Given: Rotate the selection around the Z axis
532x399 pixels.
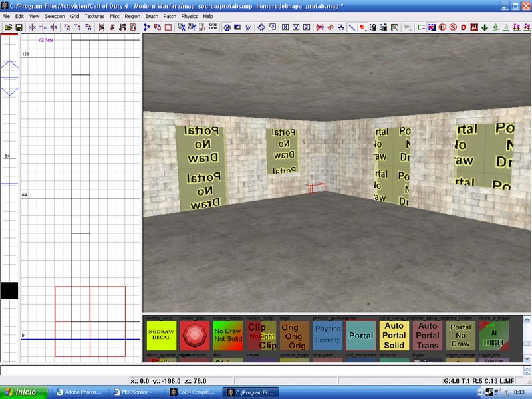Looking at the screenshot, I should [x=88, y=27].
